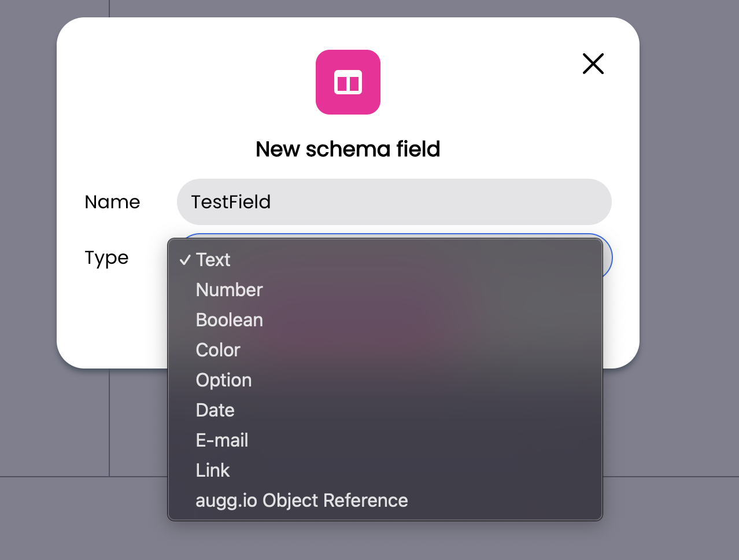Screen dimensions: 739x560
Task: Pick the Boolean field type
Action: click(x=229, y=320)
